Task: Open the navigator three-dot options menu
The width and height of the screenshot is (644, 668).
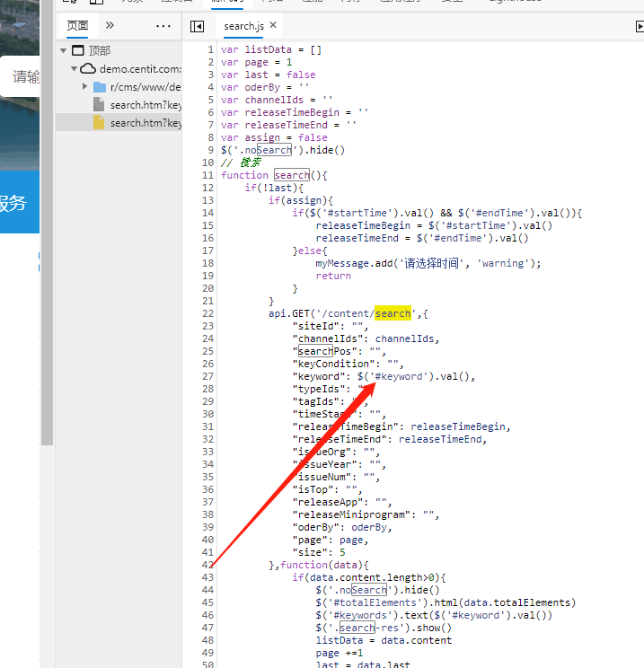Action: pos(163,25)
